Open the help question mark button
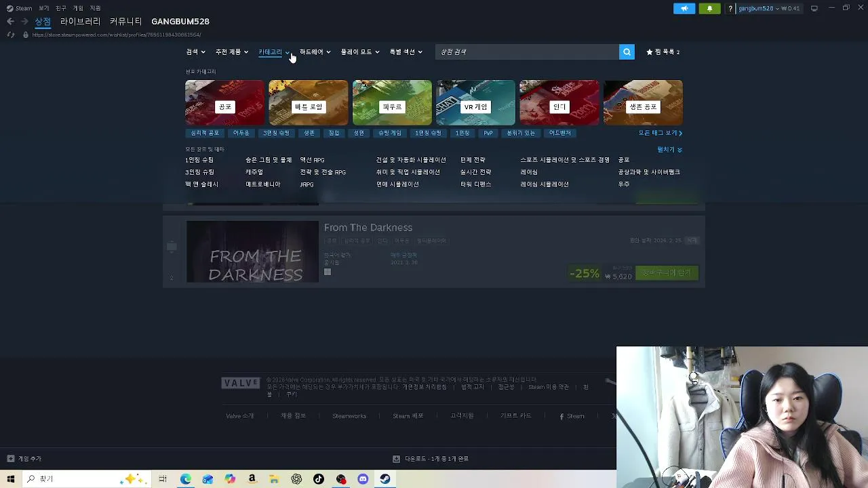The width and height of the screenshot is (868, 488). pos(730,8)
